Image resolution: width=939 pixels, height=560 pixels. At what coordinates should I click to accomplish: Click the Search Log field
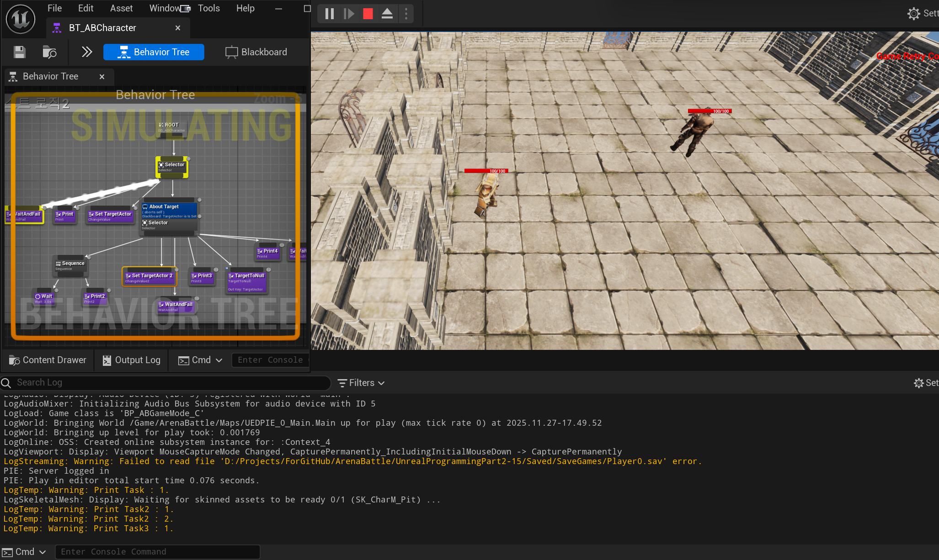tap(169, 383)
